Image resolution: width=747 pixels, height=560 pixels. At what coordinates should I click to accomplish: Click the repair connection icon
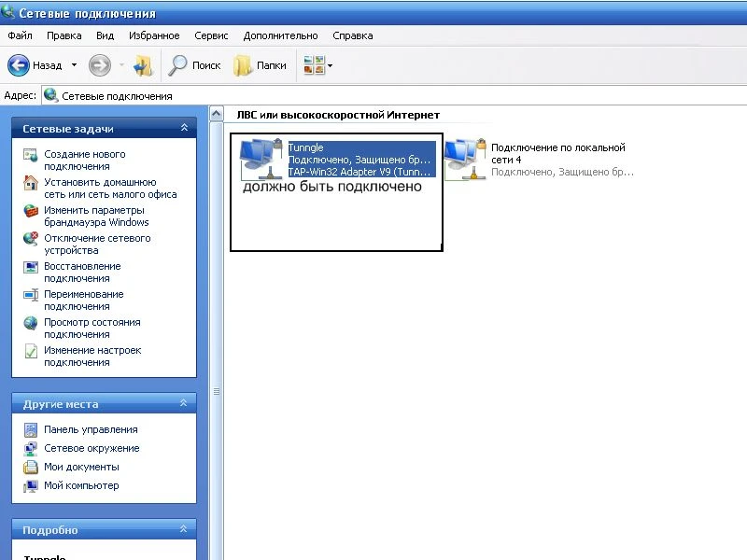31,267
